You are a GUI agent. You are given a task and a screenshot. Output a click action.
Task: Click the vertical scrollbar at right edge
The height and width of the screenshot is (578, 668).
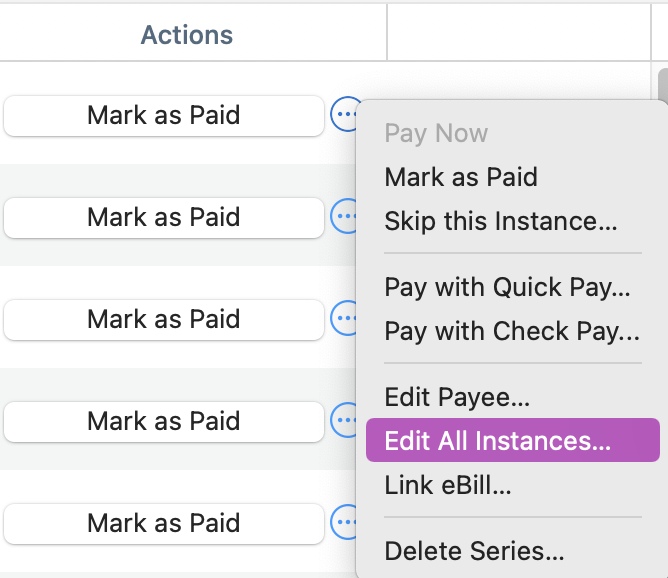tap(662, 85)
